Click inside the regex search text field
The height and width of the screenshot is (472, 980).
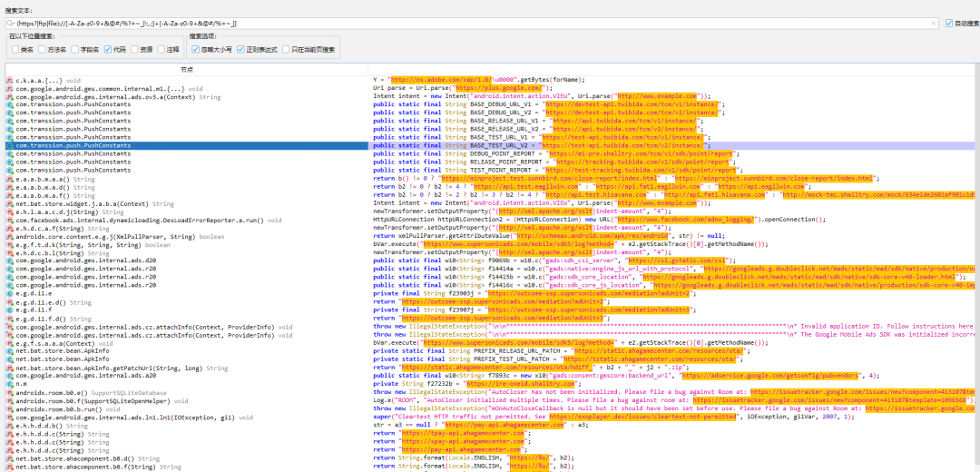pyautogui.click(x=472, y=23)
